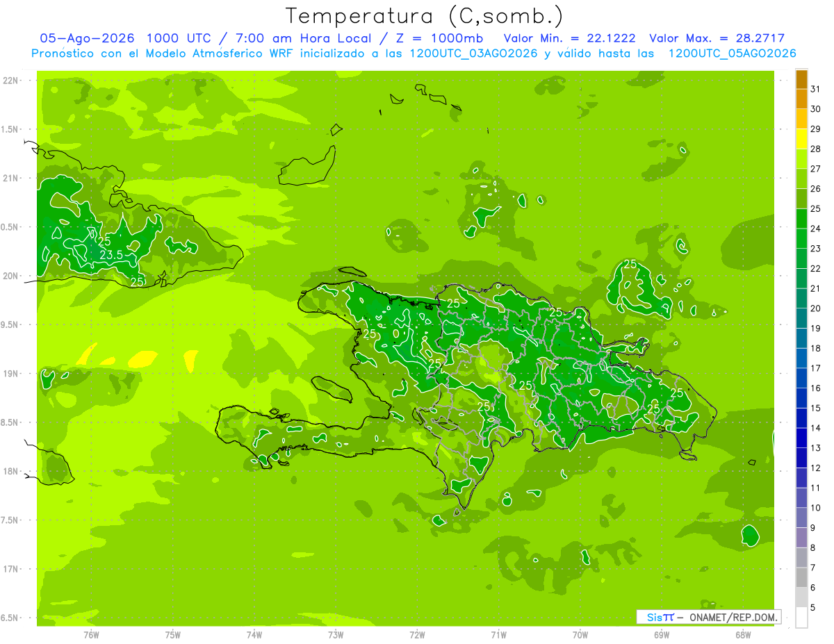Viewport: 834px width, 644px height.
Task: Pick the purple swatch between 9 and 10
Action: pos(801,518)
